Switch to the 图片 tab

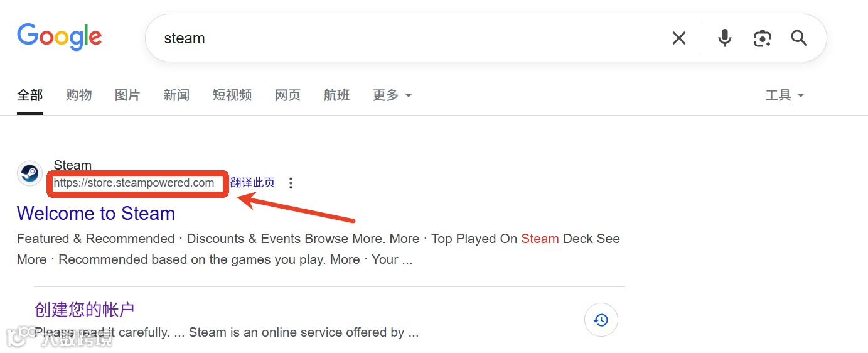[127, 95]
